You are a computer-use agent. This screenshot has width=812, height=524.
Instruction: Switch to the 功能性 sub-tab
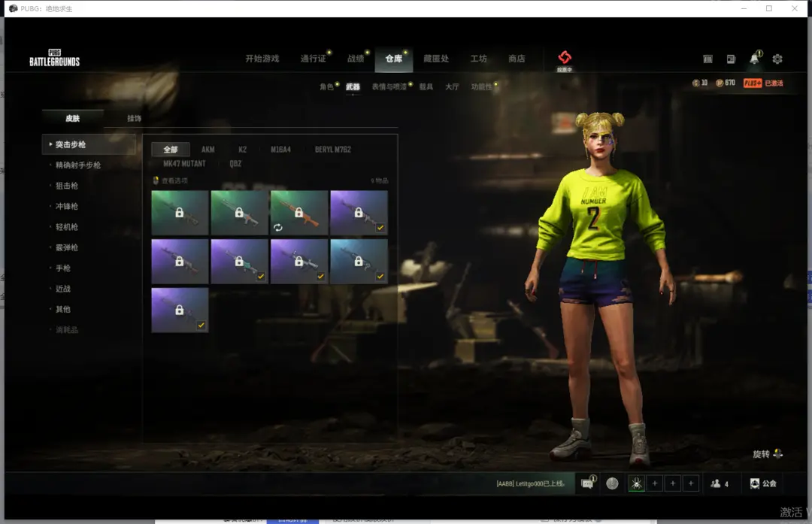pyautogui.click(x=482, y=86)
